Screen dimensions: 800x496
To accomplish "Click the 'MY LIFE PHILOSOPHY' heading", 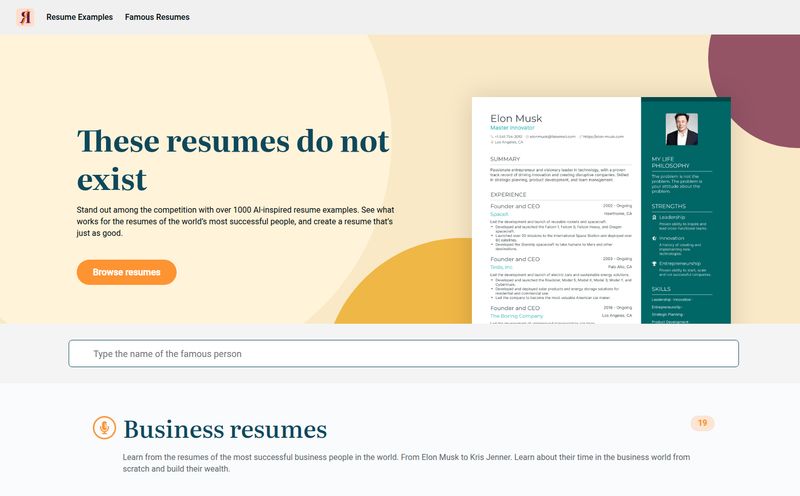I will click(670, 162).
